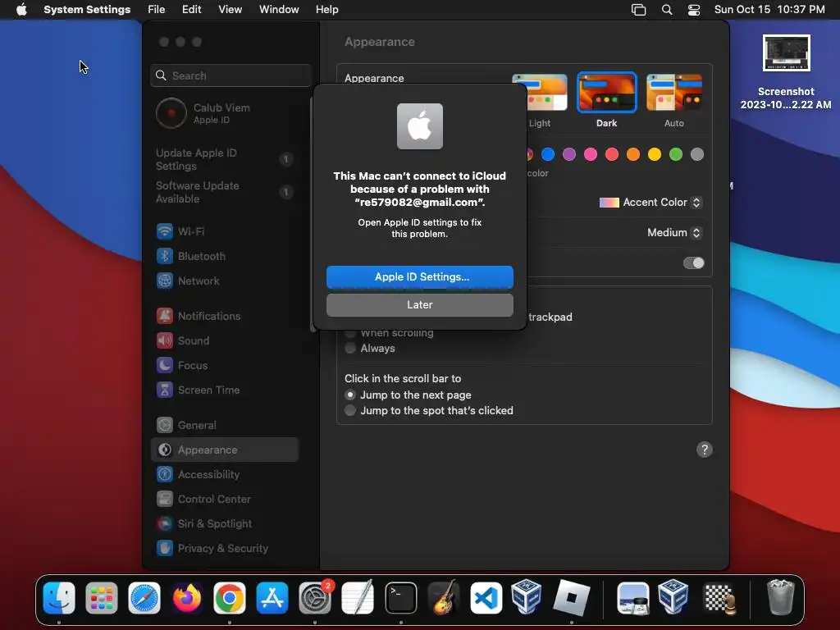Click the sidebar Search field
Viewport: 840px width, 630px height.
tap(231, 75)
